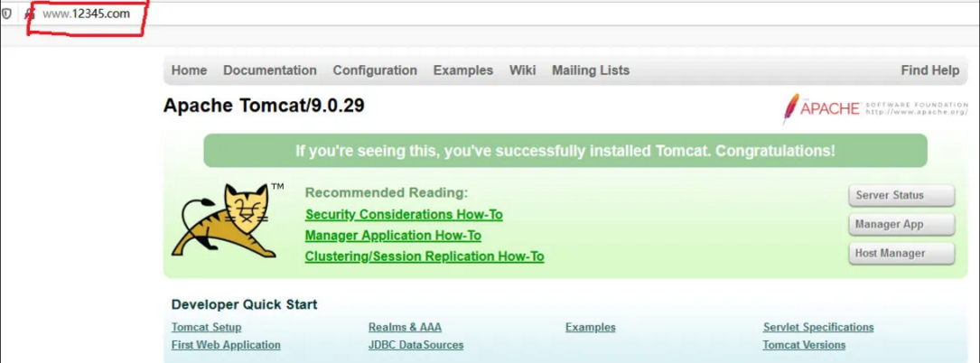Viewport: 980px width, 363px height.
Task: Open the Wiki navigation item
Action: click(522, 70)
